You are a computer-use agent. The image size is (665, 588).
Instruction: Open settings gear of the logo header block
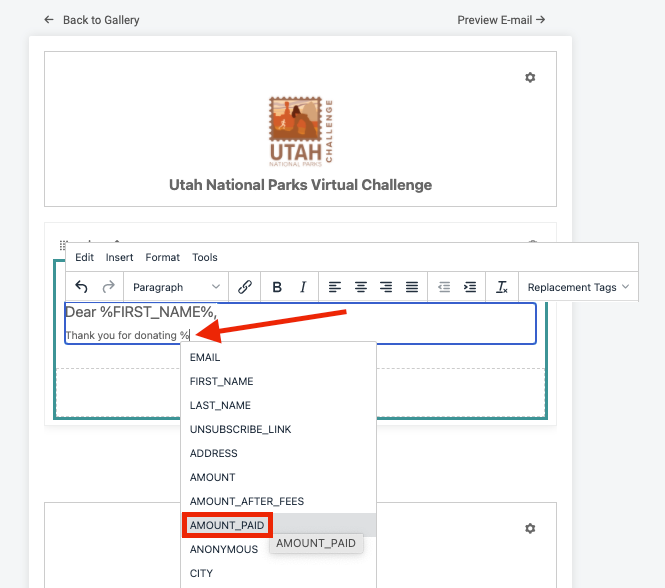(x=530, y=77)
